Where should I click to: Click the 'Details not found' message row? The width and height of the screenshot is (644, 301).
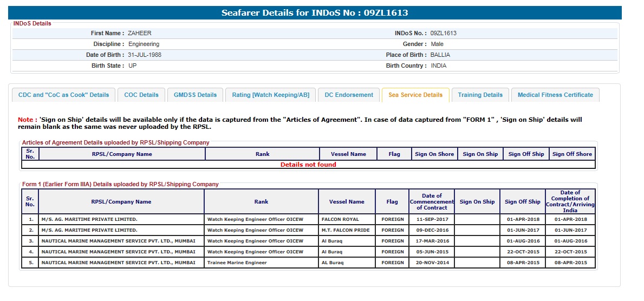point(308,165)
